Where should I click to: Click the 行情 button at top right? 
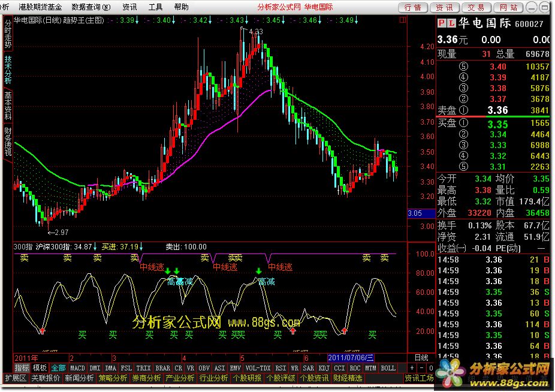413,7
